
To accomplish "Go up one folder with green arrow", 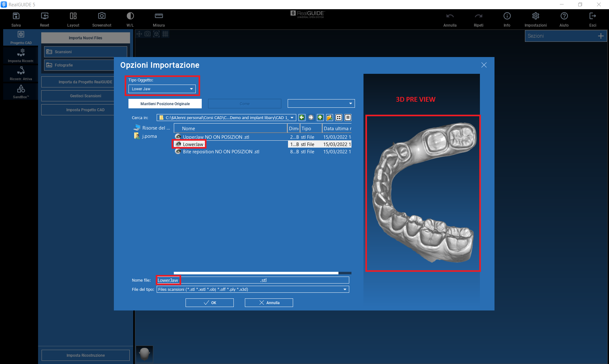I will click(x=320, y=118).
